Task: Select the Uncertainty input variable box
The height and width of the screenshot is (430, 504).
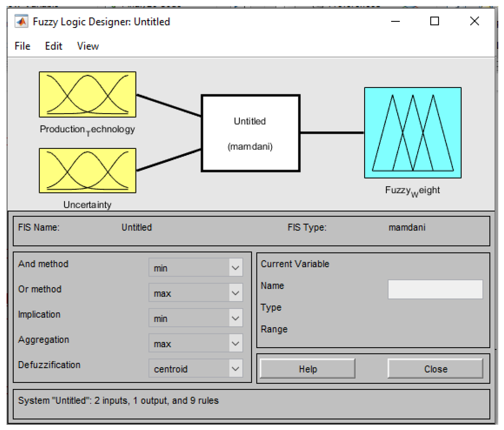Action: 87,170
